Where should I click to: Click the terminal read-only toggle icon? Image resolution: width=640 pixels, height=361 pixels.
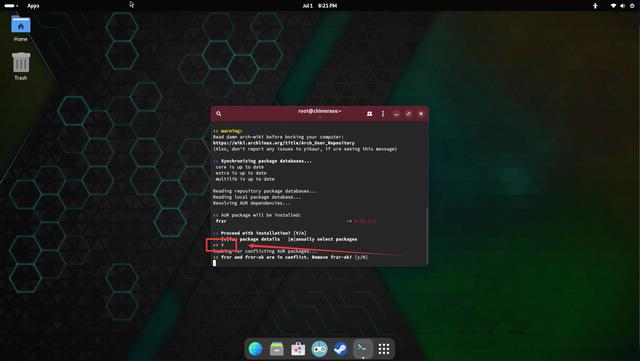point(369,114)
